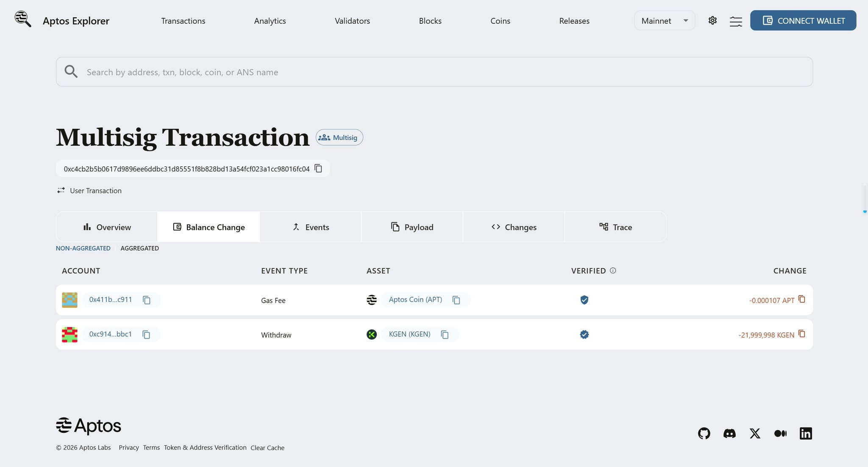This screenshot has width=868, height=467.
Task: Open the Aptos Coin (APT) asset link
Action: [415, 299]
